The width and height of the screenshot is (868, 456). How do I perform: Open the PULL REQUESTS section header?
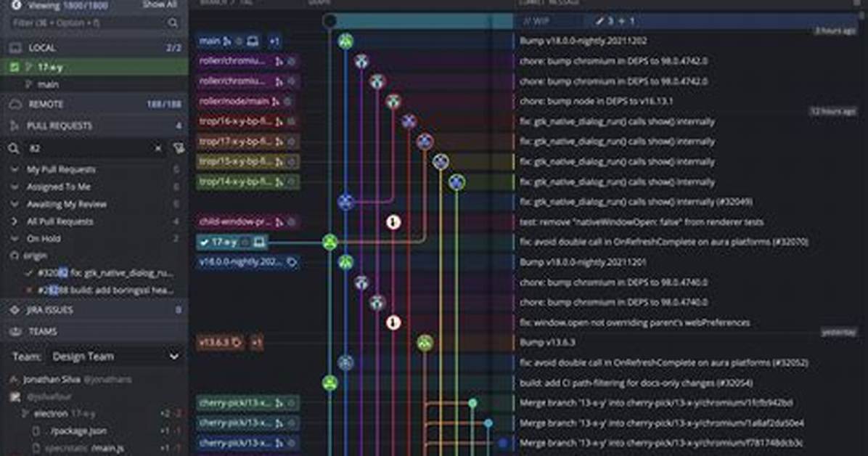point(94,126)
